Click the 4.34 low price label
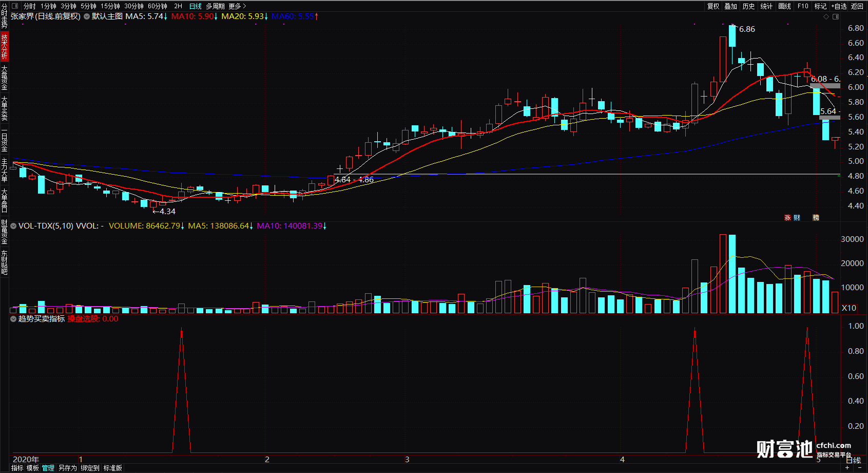This screenshot has width=868, height=473. pyautogui.click(x=167, y=212)
